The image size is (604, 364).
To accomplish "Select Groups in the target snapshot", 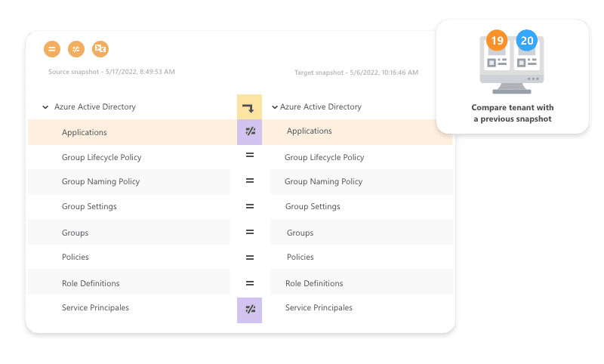I will click(300, 233).
